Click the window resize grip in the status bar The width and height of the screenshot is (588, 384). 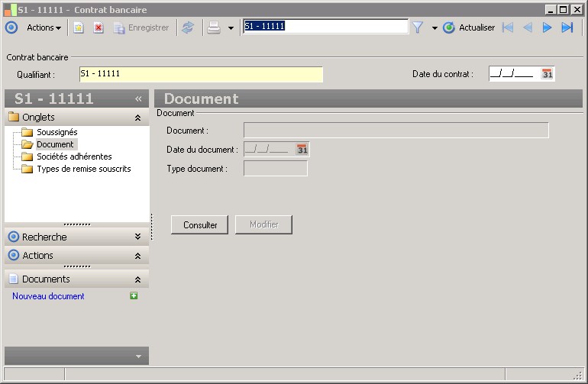tap(578, 375)
